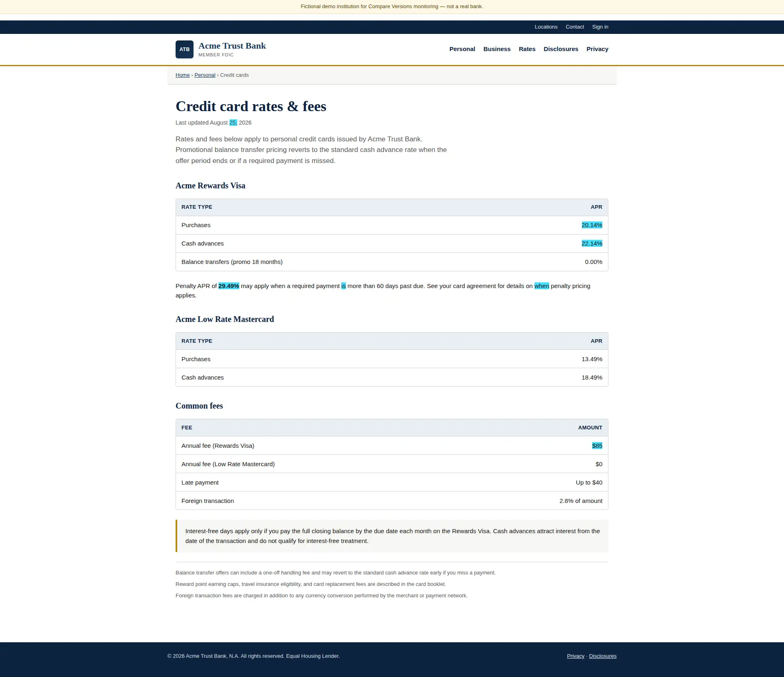Open the Personal nav menu
784x677 pixels.
point(462,49)
